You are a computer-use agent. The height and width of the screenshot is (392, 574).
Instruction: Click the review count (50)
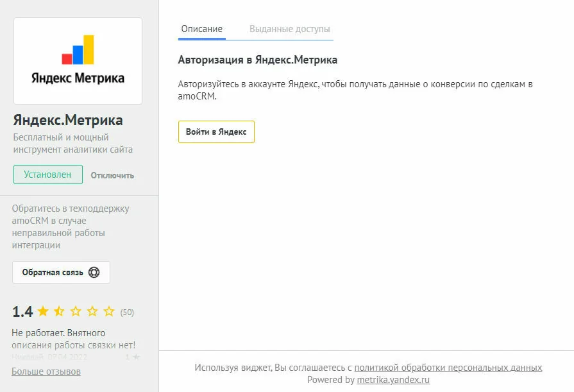127,312
